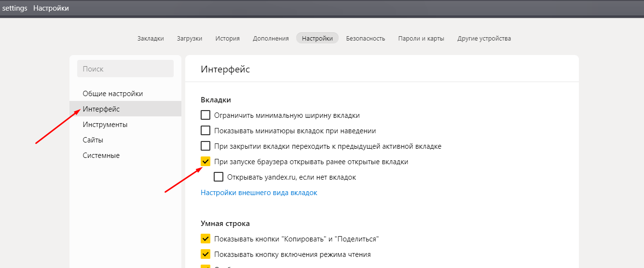
Task: Open the Закладки tab
Action: point(151,39)
